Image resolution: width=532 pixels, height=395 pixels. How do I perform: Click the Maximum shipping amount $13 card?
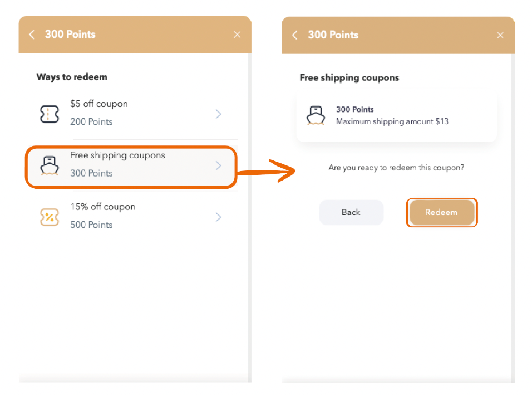point(396,116)
